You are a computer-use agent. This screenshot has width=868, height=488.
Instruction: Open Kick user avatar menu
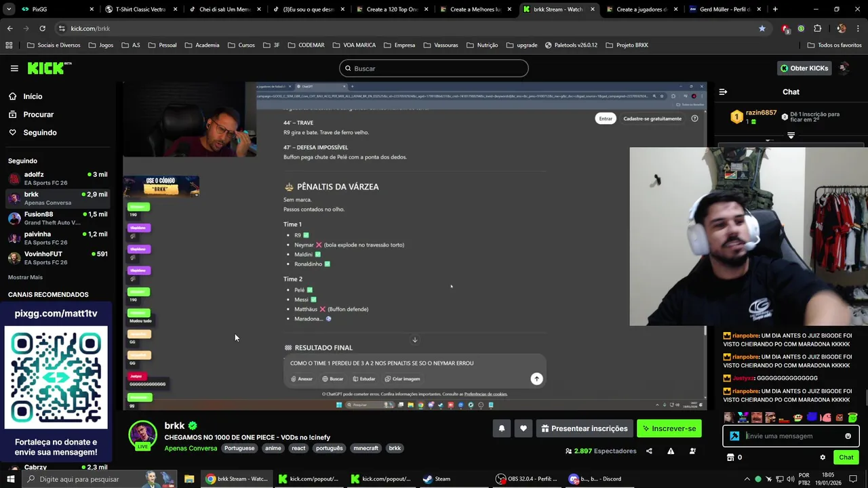tap(844, 68)
